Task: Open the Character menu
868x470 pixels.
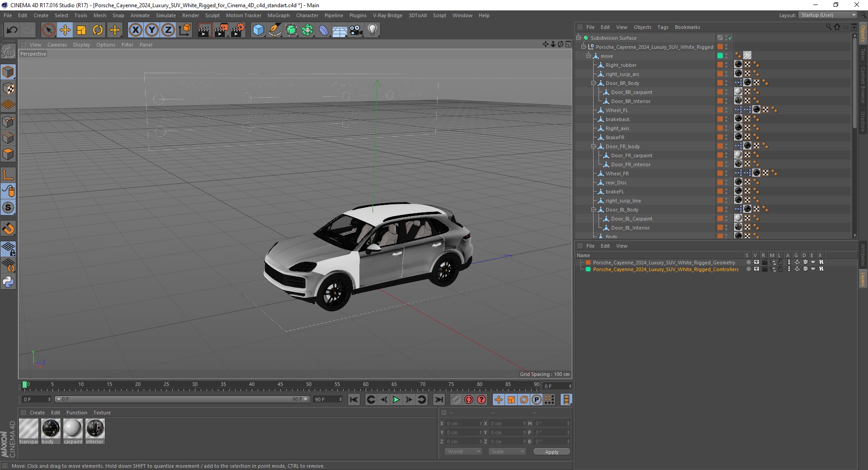Action: (307, 15)
